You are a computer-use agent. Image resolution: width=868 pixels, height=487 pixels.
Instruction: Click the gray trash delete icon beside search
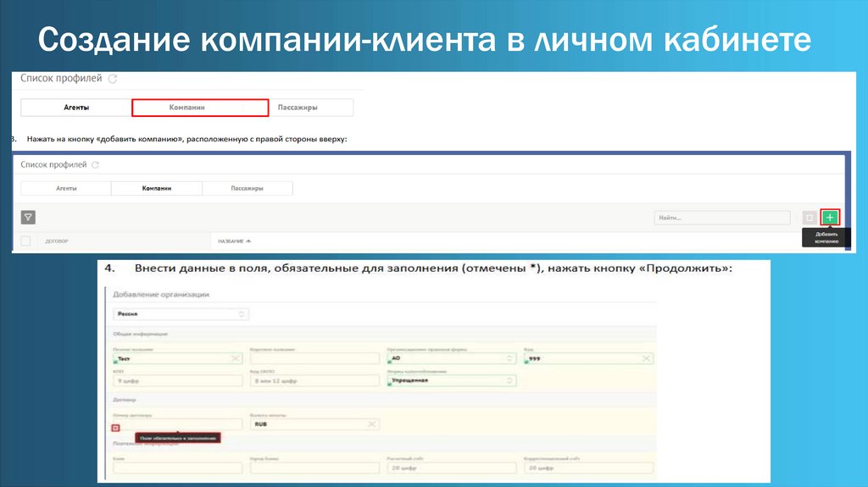810,218
